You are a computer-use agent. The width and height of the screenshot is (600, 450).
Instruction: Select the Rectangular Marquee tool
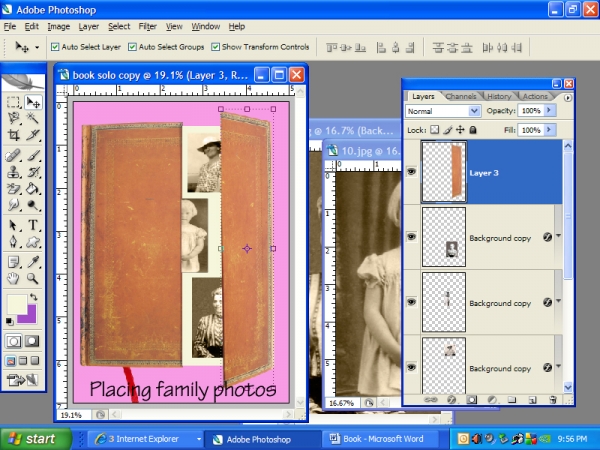(x=14, y=103)
